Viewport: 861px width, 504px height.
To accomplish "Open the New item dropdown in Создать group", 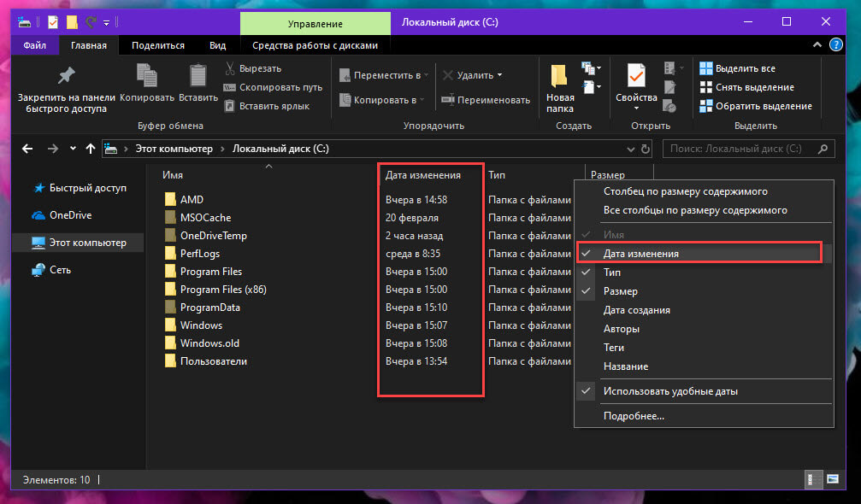I will point(591,68).
